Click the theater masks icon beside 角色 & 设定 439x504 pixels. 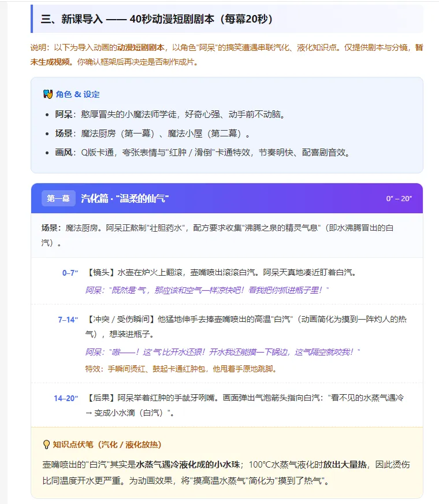pyautogui.click(x=48, y=94)
